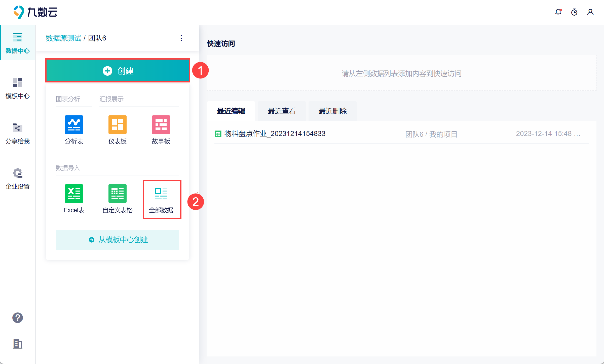Click the 数据源测试 breadcrumb link
Screen dimensions: 604x364
63,38
